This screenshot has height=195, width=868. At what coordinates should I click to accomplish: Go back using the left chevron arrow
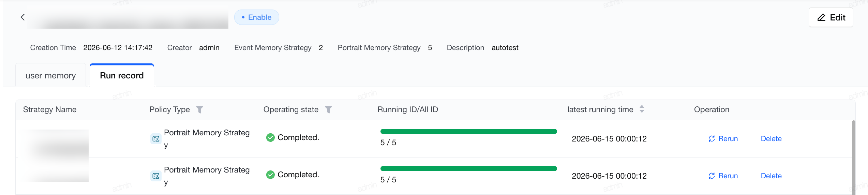23,17
